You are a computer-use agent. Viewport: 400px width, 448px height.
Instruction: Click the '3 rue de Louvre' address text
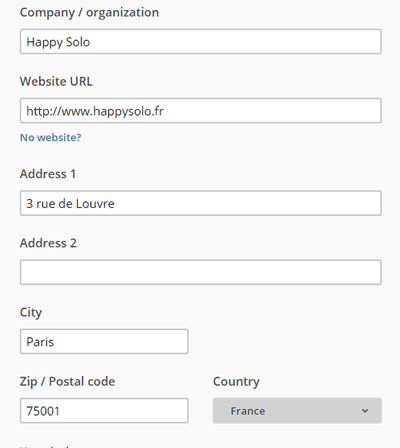pyautogui.click(x=70, y=204)
